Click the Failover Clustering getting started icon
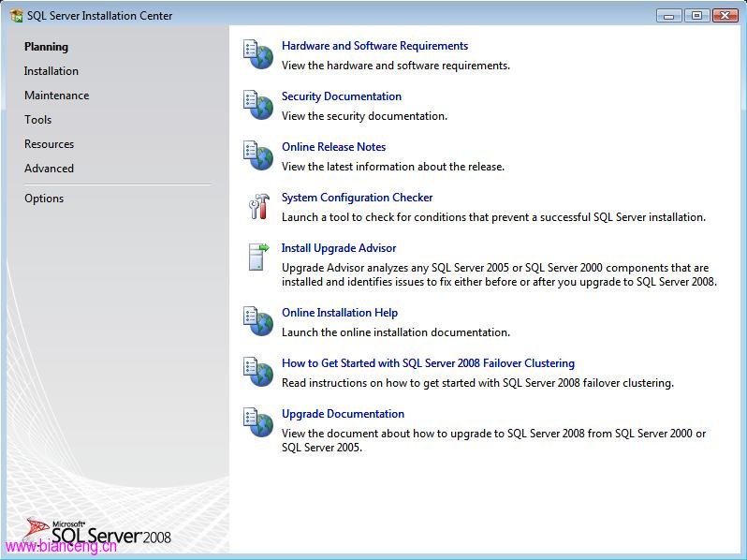This screenshot has width=747, height=560. tap(258, 372)
